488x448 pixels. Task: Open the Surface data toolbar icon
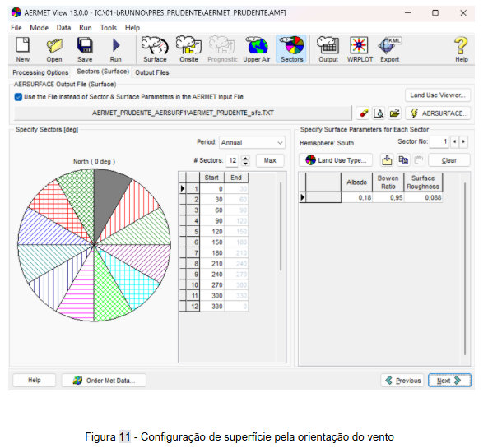[x=155, y=49]
